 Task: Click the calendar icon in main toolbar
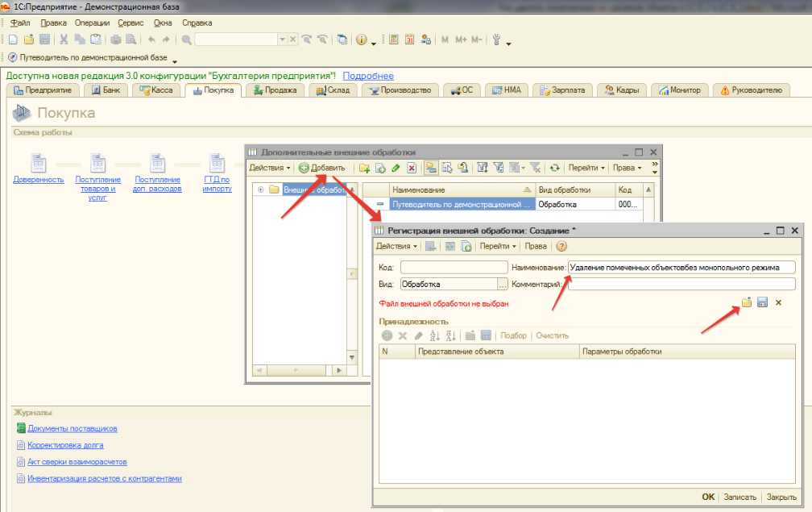pos(409,40)
